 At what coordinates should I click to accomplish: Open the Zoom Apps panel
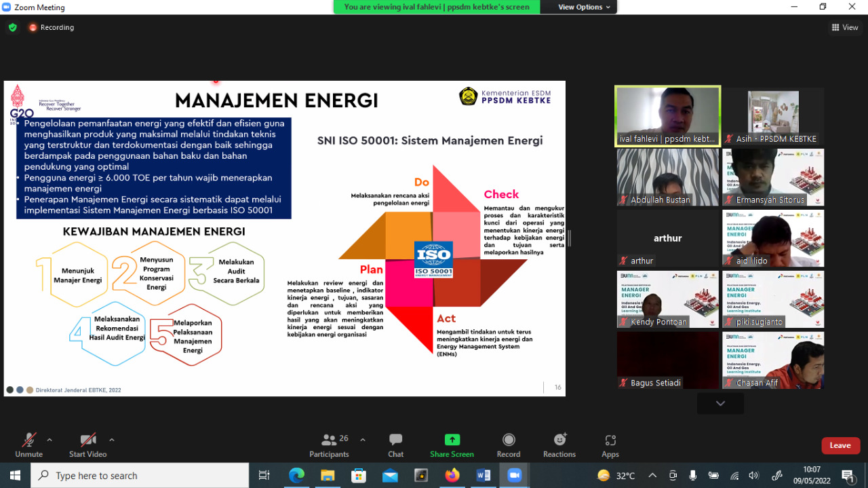click(610, 445)
